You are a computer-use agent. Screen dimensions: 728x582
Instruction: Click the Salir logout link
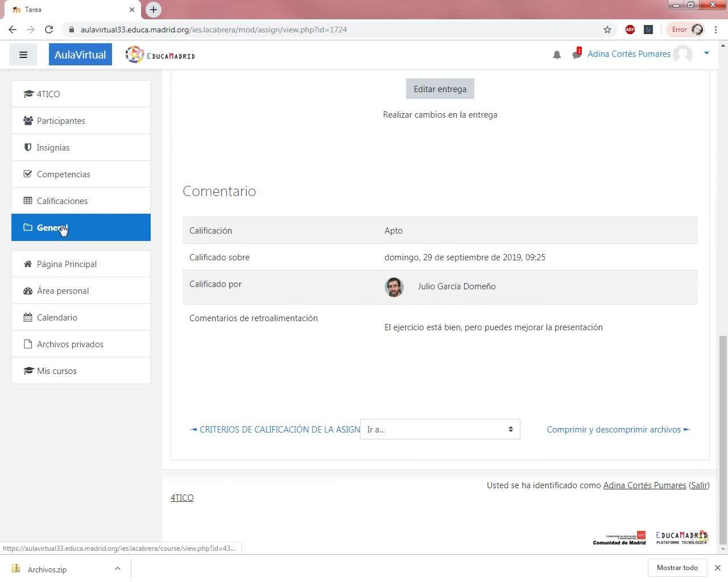click(699, 485)
